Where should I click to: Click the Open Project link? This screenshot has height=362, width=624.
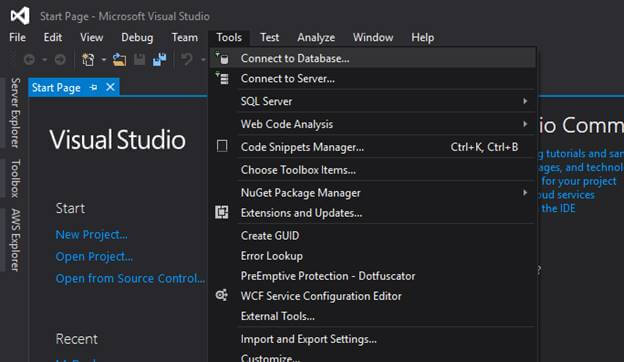point(94,257)
